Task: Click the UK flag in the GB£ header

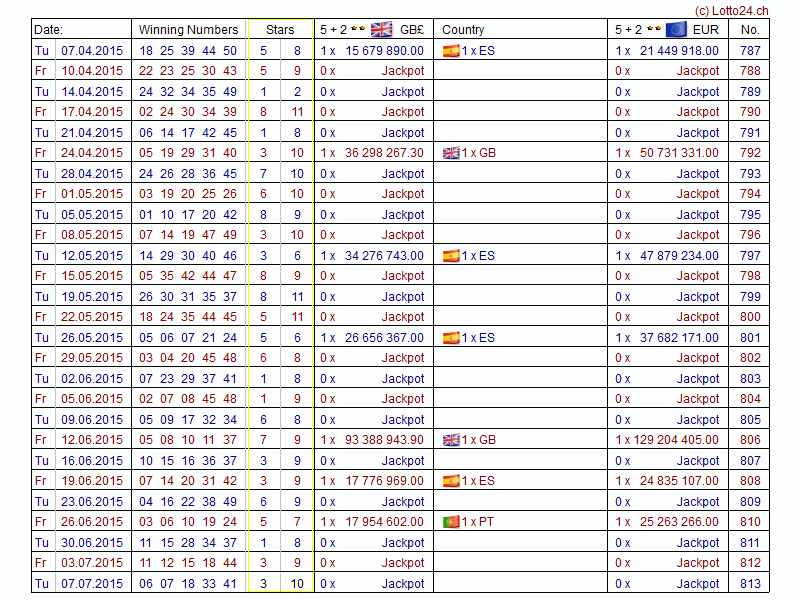Action: click(x=381, y=29)
